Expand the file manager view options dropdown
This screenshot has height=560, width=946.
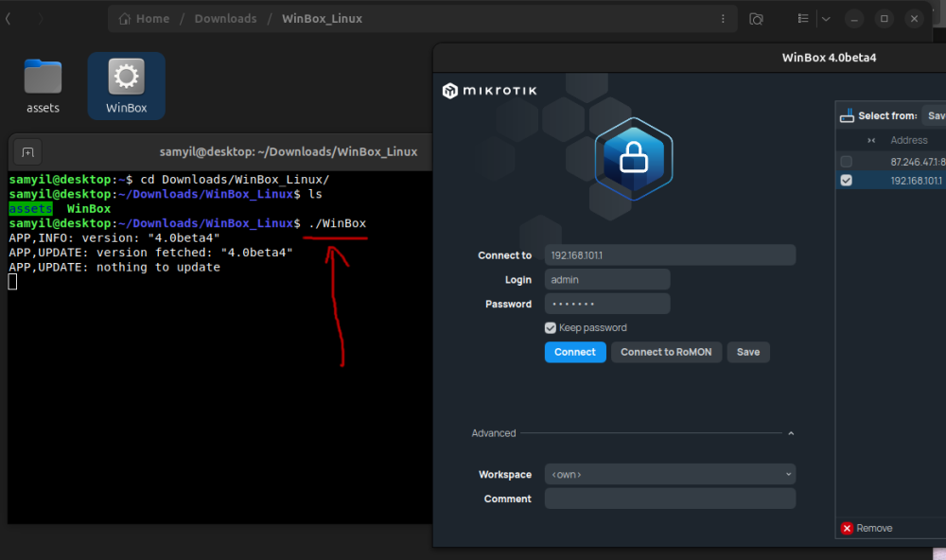(x=825, y=19)
